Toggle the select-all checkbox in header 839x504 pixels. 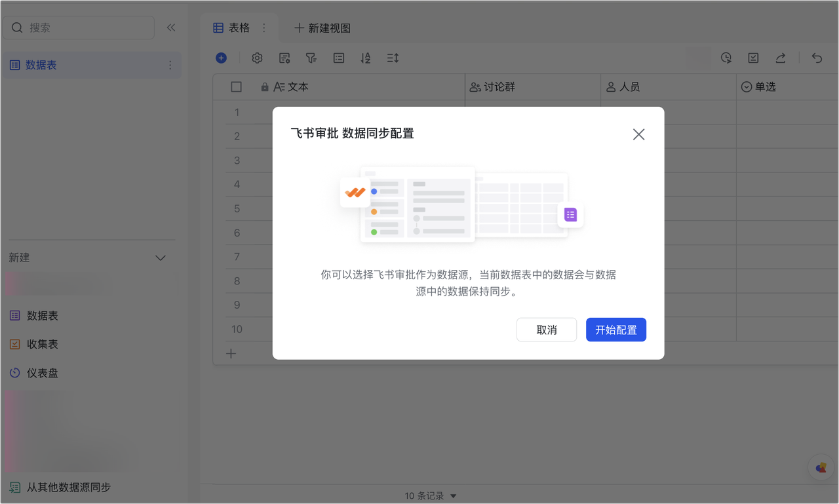(237, 87)
